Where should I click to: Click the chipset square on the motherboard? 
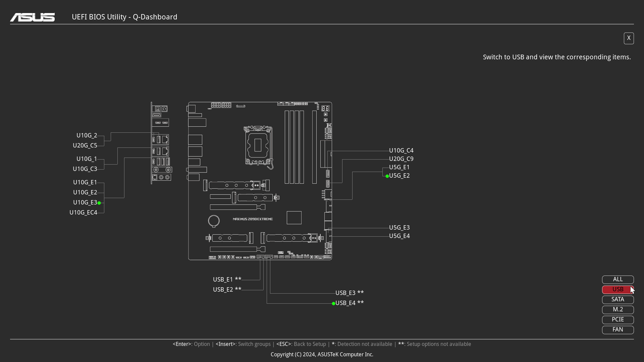[294, 218]
